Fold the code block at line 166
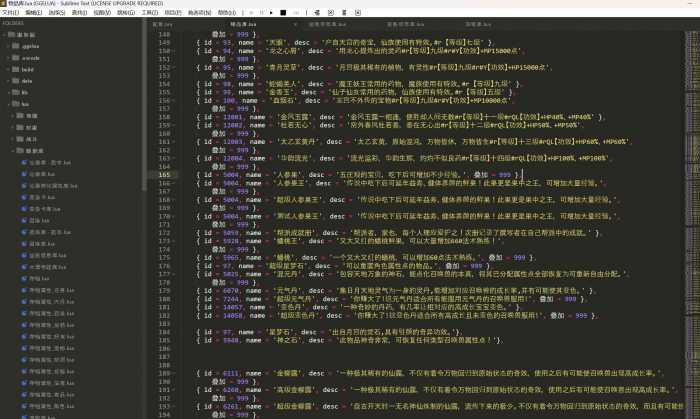The image size is (700, 419). click(x=174, y=183)
